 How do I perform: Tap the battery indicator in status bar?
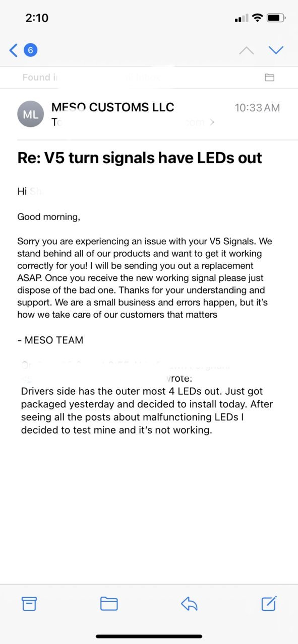coord(276,18)
